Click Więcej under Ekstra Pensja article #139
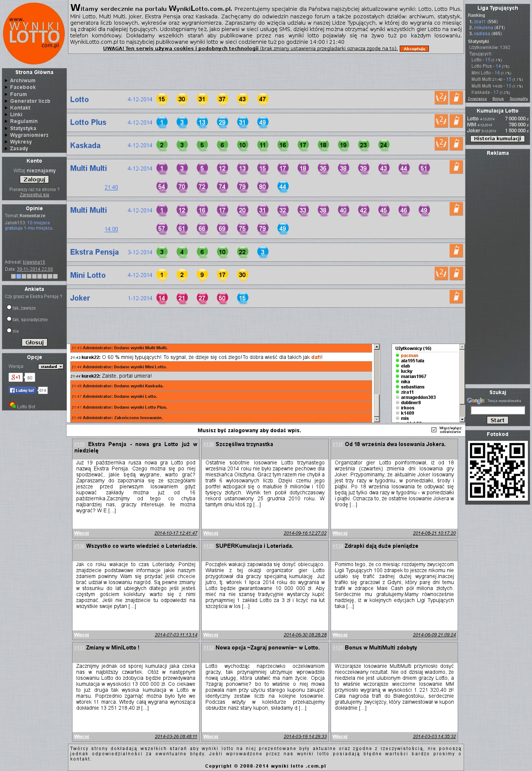 (81, 533)
